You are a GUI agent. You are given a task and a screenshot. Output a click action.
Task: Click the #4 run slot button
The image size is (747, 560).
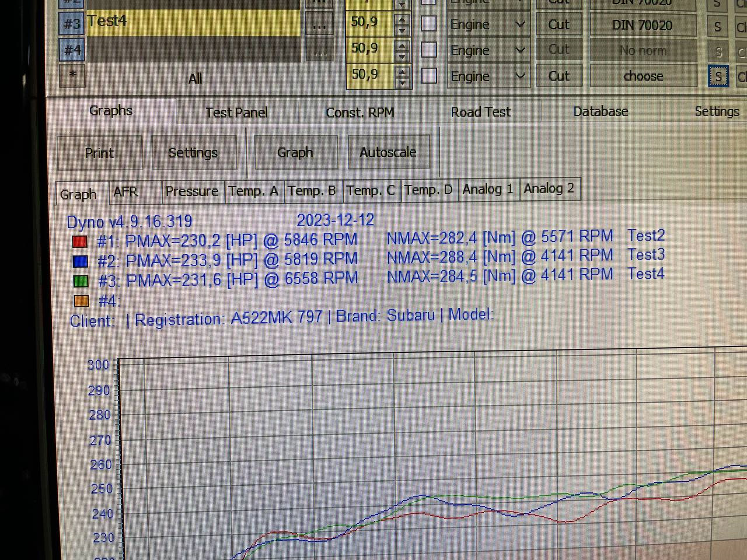point(72,50)
